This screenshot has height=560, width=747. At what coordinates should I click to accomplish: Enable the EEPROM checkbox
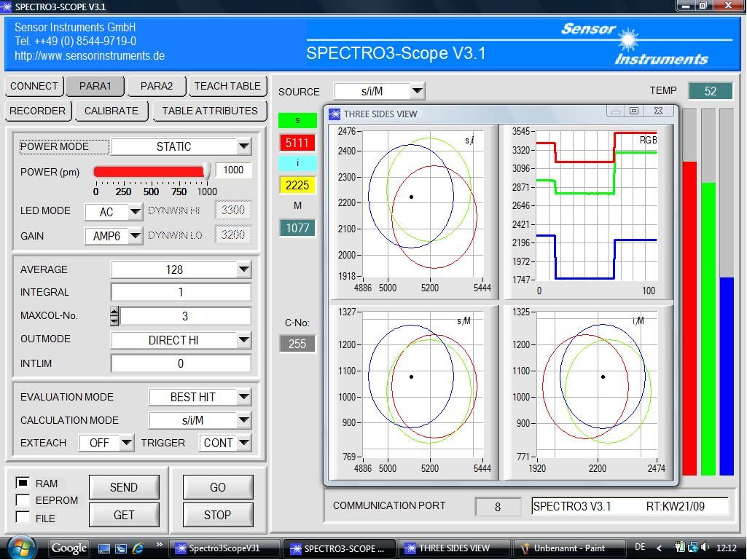[x=23, y=500]
